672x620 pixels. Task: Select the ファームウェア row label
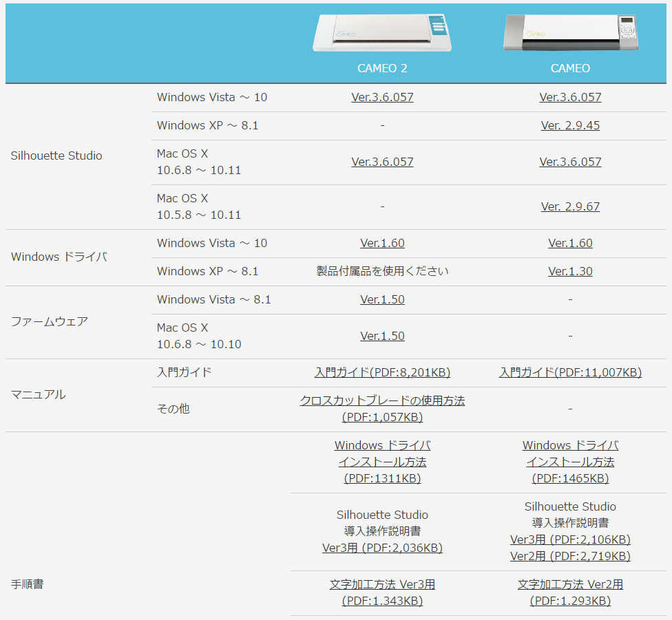coord(50,321)
